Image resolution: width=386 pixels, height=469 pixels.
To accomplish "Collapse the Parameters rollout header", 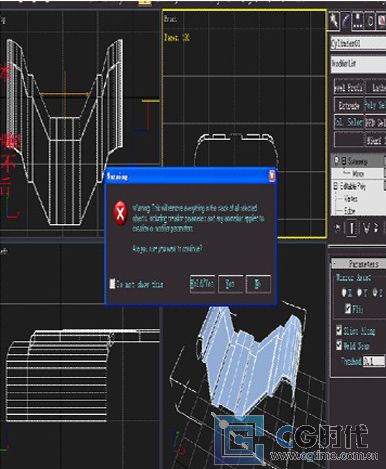I will [359, 264].
